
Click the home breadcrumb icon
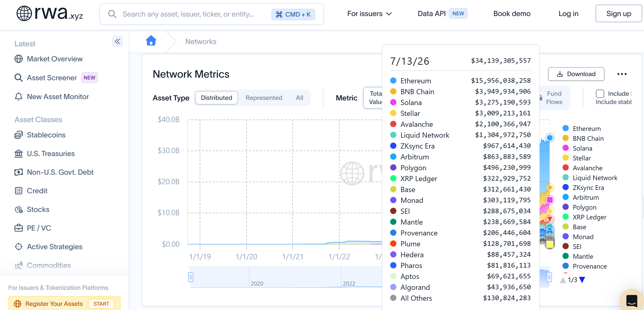coord(151,41)
